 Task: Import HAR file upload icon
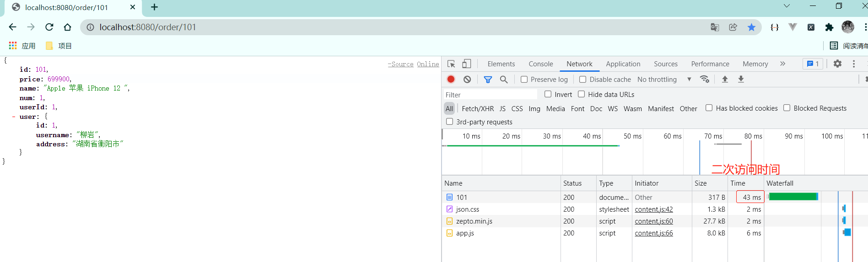(725, 79)
